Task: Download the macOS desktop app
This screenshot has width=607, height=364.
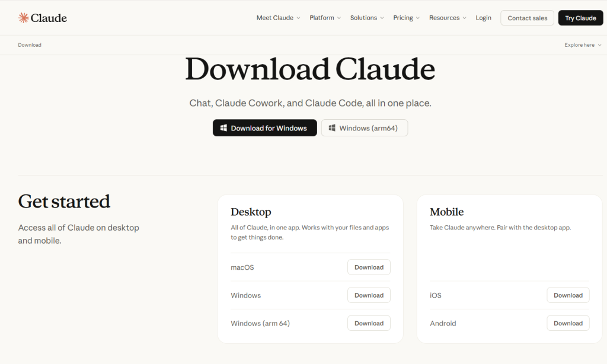Action: coord(369,267)
